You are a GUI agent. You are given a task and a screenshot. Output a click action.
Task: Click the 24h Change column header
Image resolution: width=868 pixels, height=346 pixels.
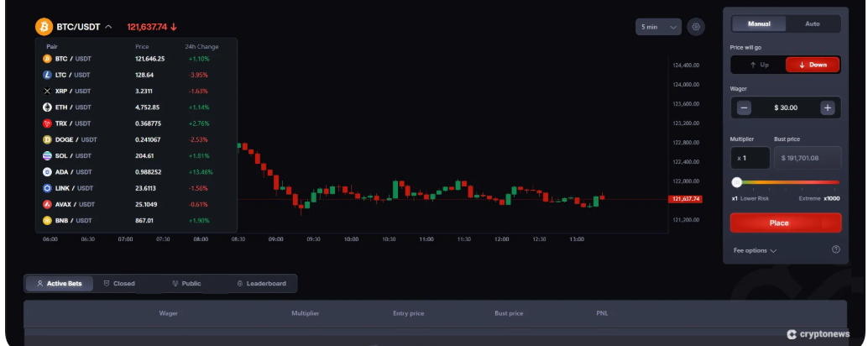click(x=201, y=46)
